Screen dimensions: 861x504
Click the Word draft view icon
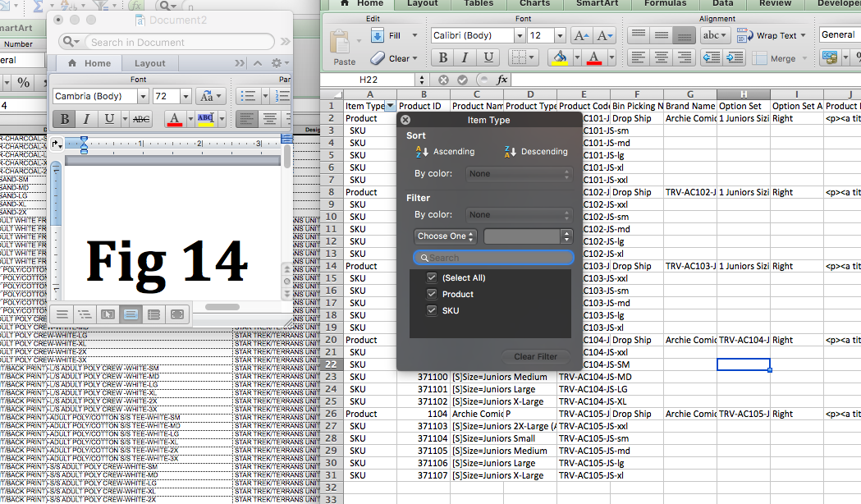coord(62,314)
